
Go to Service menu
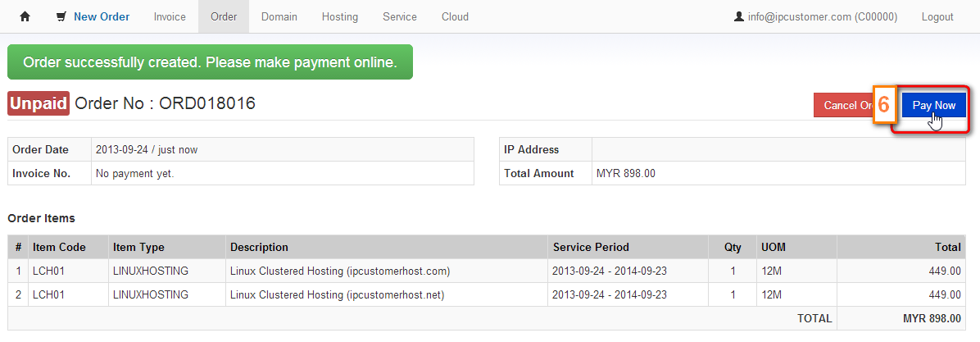click(400, 17)
